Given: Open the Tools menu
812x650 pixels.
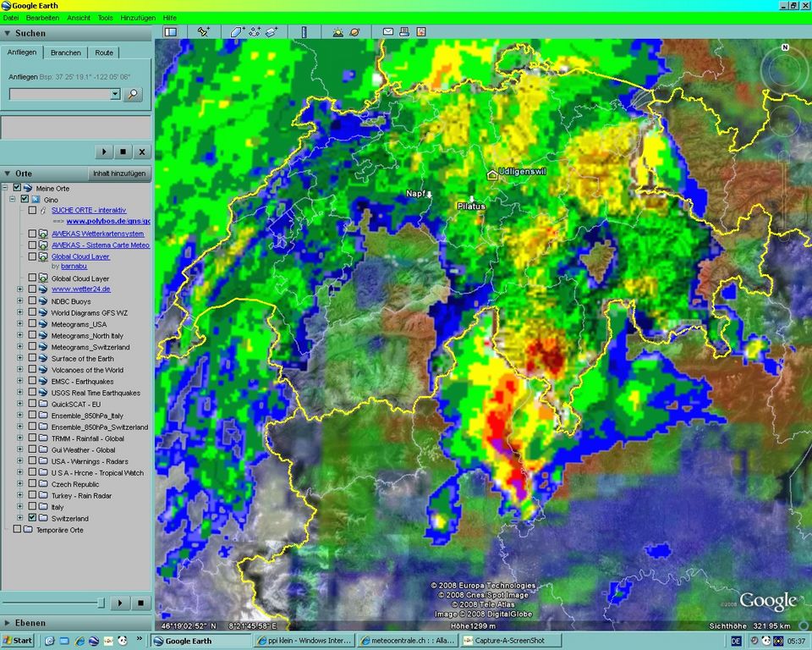Looking at the screenshot, I should point(105,18).
